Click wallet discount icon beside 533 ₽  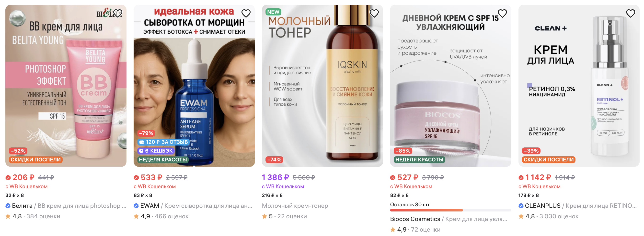(x=136, y=177)
